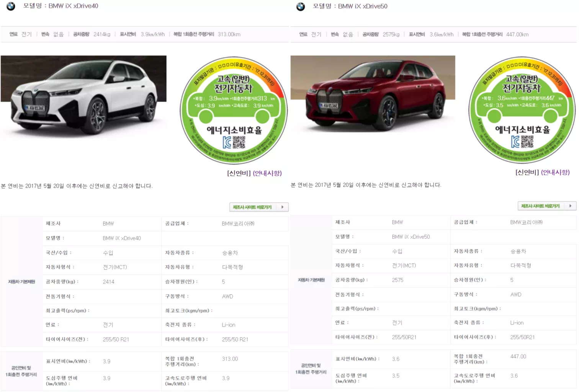Click KC mark on xDrive50 label
Screen dimensions: 579x392
(515, 142)
